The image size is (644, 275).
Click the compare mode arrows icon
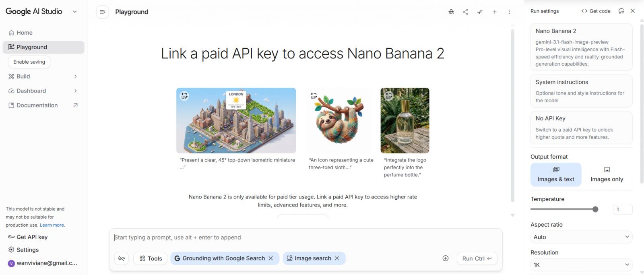(x=480, y=12)
